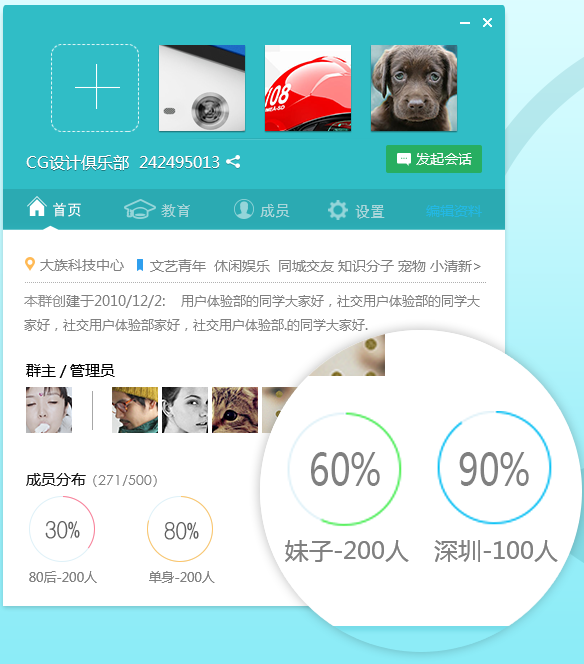Open the red helmet photo thumbnail
This screenshot has height=664, width=584.
[308, 88]
